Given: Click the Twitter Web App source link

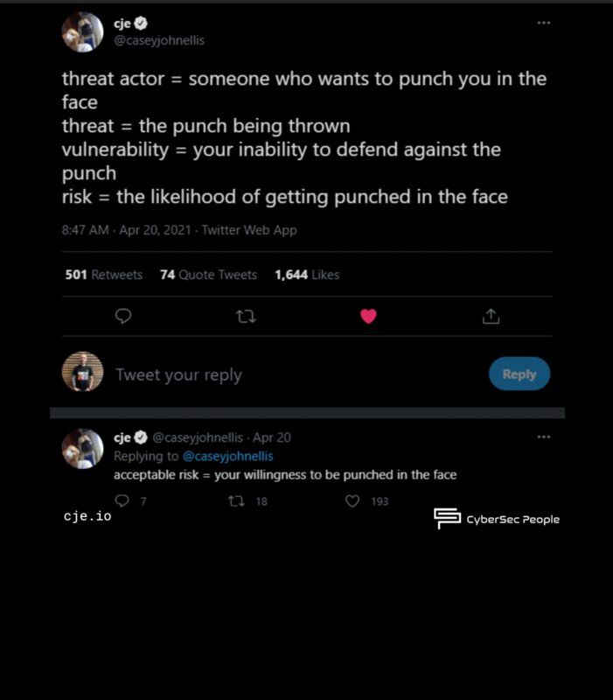Looking at the screenshot, I should coord(249,230).
